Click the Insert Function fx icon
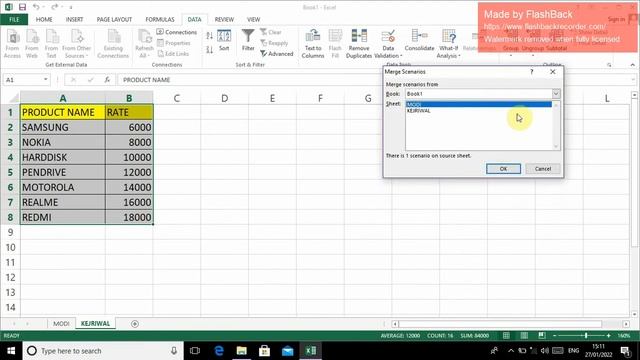The width and height of the screenshot is (640, 360). [x=107, y=80]
